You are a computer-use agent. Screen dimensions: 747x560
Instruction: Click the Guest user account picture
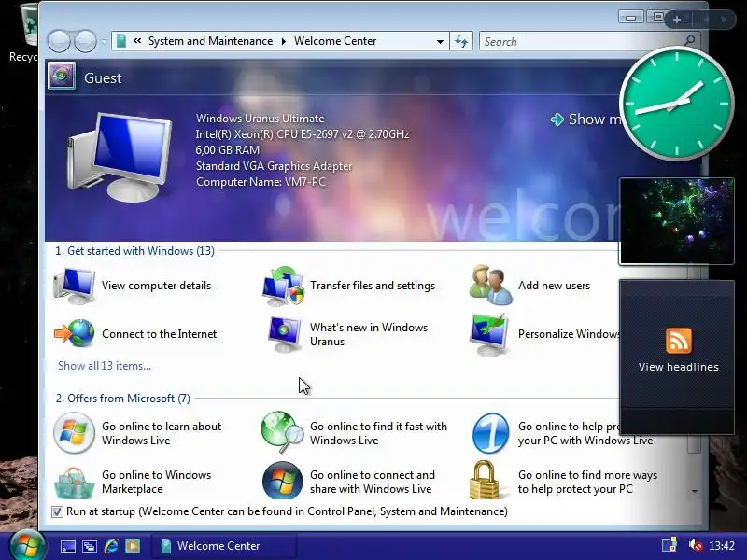click(x=62, y=77)
